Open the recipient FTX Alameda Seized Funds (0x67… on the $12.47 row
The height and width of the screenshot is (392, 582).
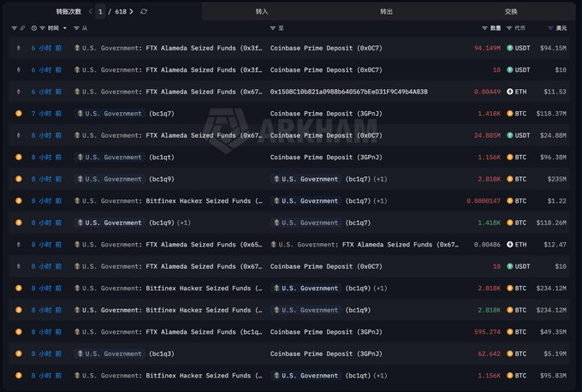(x=365, y=245)
